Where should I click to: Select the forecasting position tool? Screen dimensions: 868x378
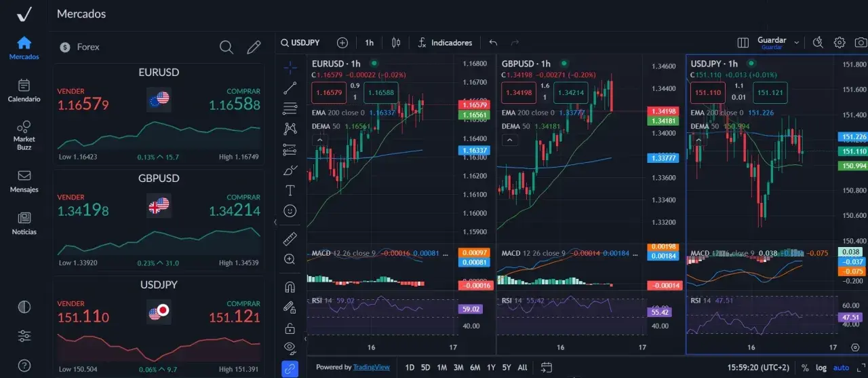point(290,149)
